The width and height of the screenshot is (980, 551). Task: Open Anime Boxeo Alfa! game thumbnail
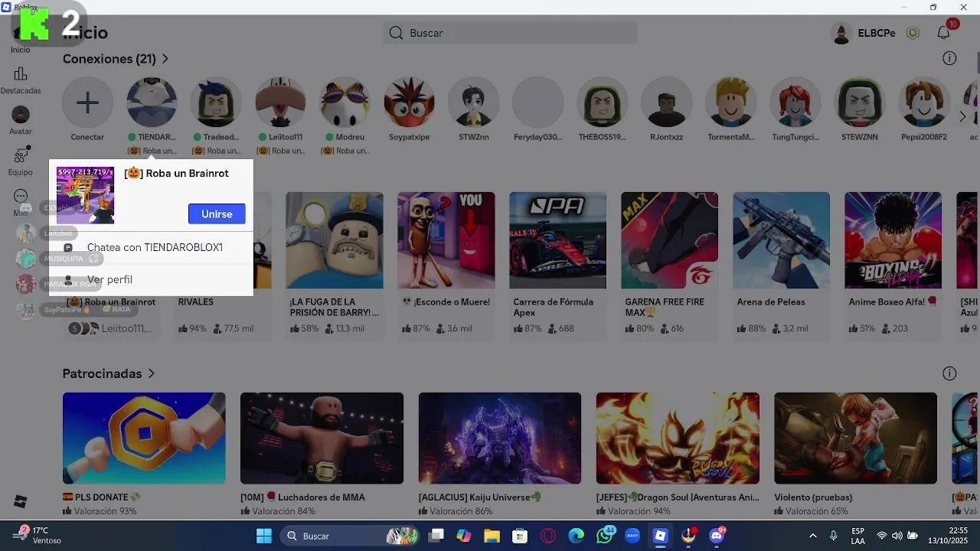point(893,240)
